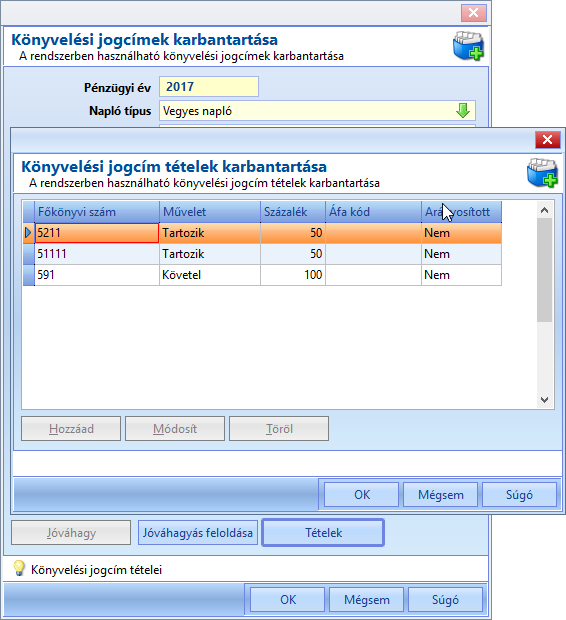This screenshot has height=620, width=566.
Task: Sort by the Főkönyvi szám column header
Action: coord(97,212)
